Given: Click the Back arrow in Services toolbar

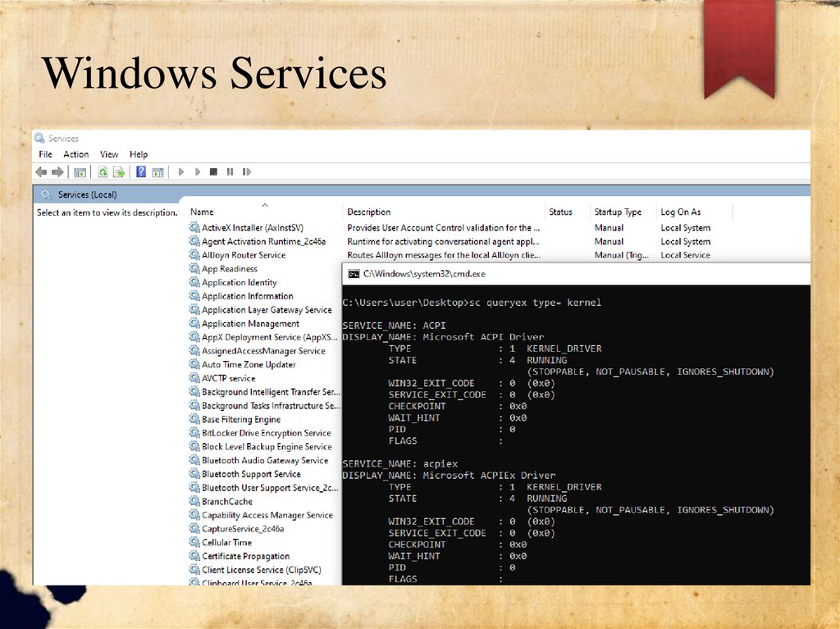Looking at the screenshot, I should pyautogui.click(x=41, y=172).
